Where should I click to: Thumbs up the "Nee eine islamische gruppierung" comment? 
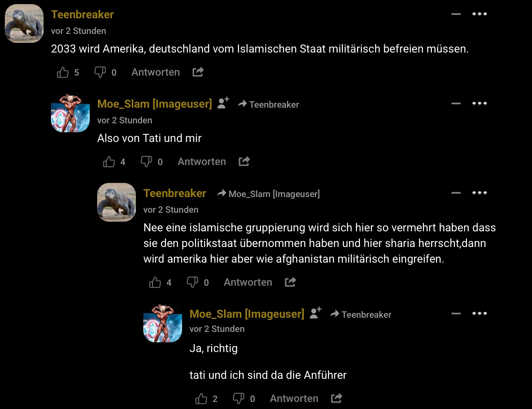pos(155,282)
